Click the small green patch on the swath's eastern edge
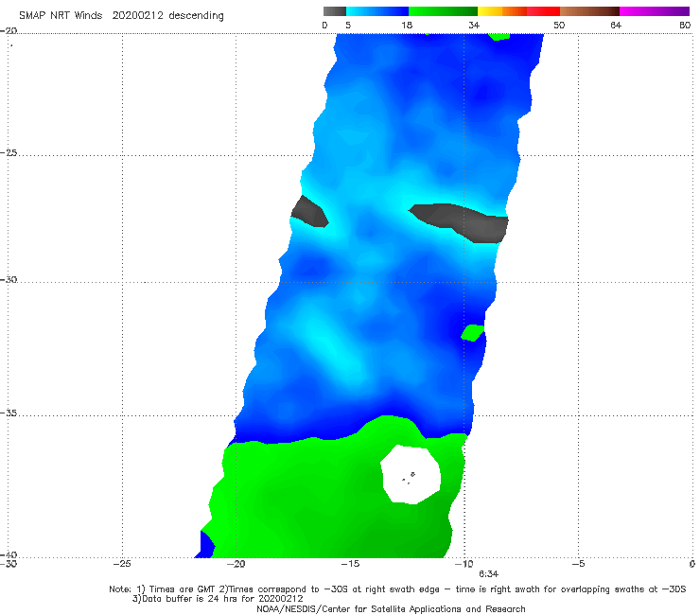700x615 pixels. (x=472, y=333)
